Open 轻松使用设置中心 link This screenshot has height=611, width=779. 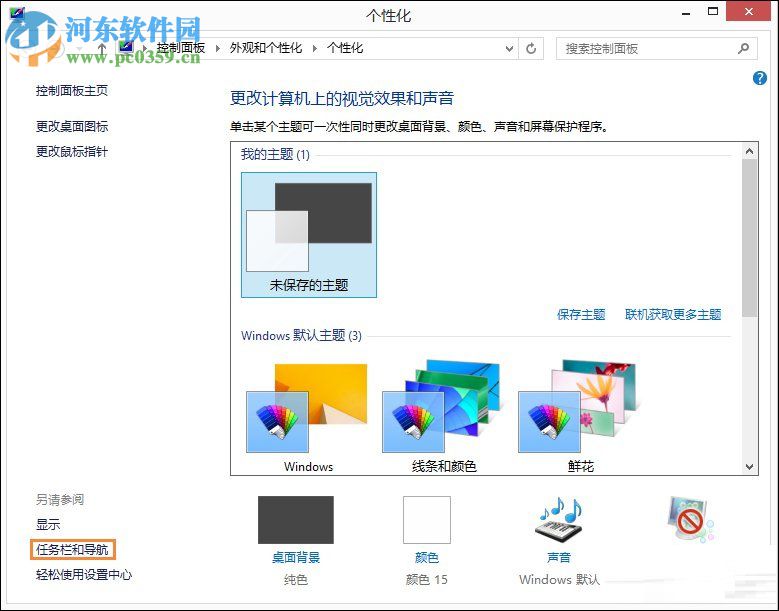tap(84, 575)
